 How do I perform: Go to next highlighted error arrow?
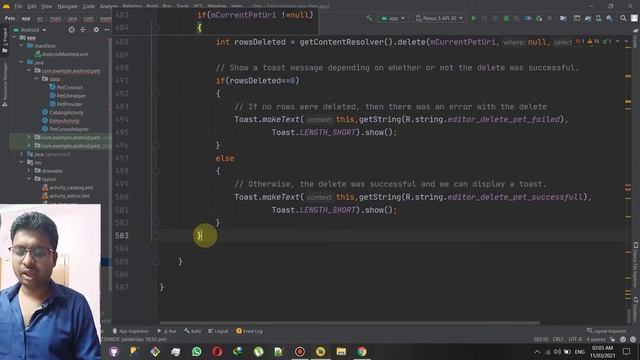click(627, 42)
